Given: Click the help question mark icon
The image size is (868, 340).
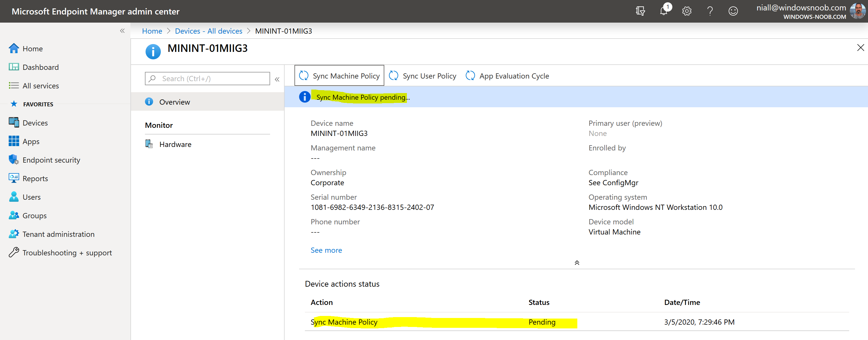Looking at the screenshot, I should tap(710, 11).
